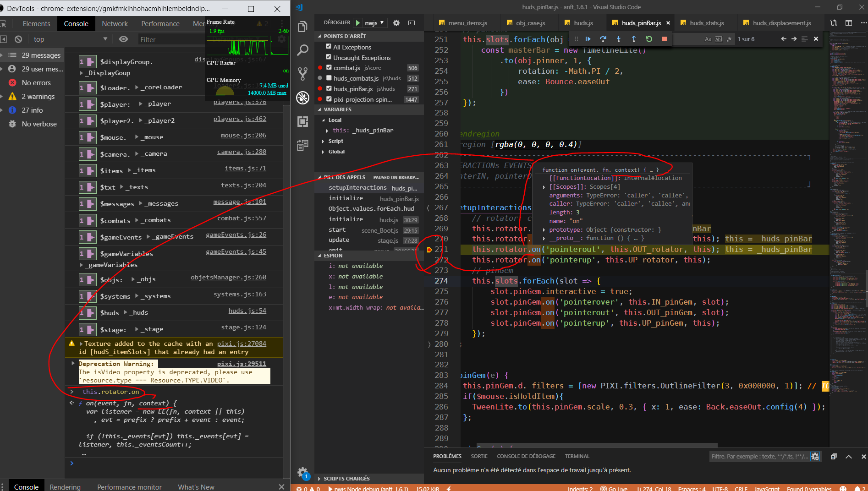Maximize the bottom panel with the chevron
Screen dimensions: 868x491
click(849, 456)
